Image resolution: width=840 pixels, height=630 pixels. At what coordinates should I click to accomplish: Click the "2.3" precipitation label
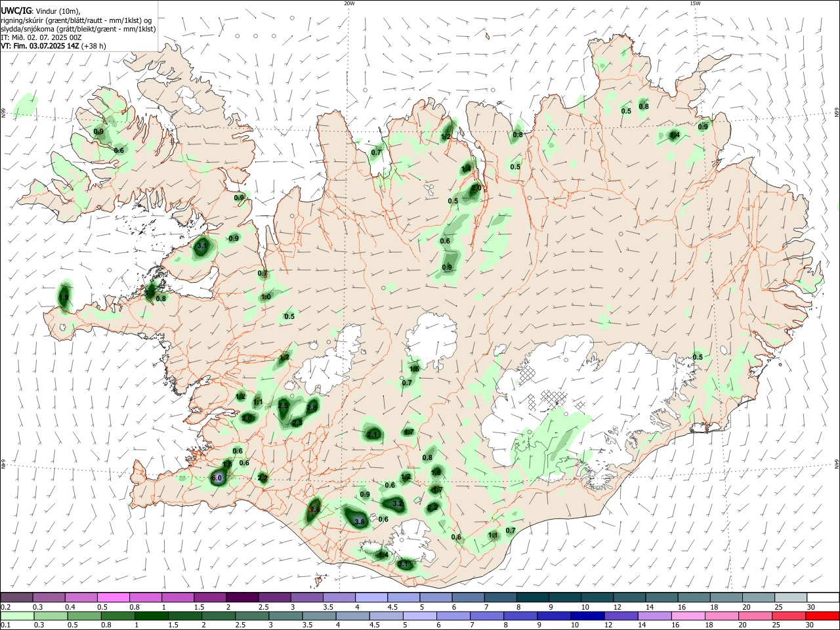297,423
